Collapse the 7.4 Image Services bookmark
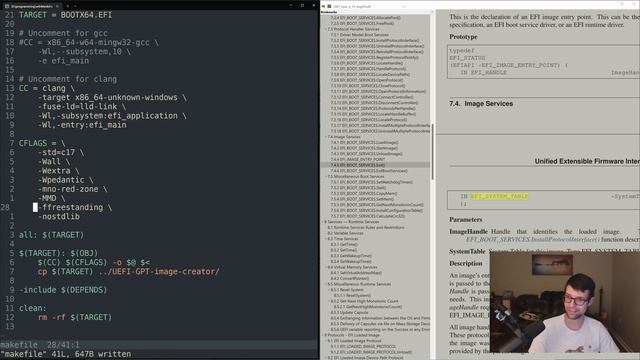640x360 pixels. (x=326, y=137)
